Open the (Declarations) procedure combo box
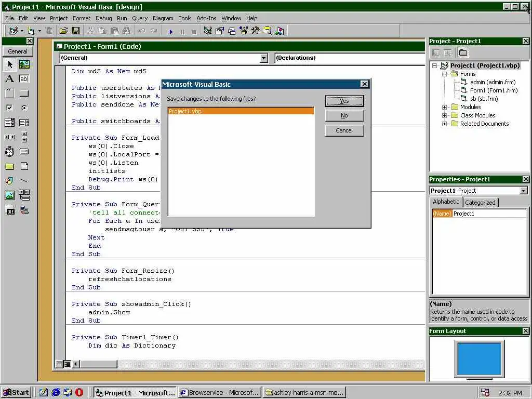 tap(350, 58)
